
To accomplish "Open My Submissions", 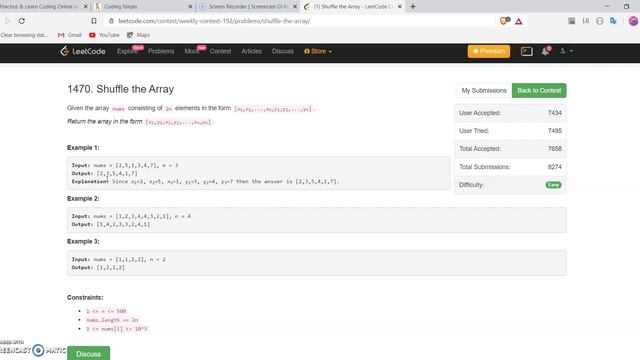I will click(x=484, y=91).
